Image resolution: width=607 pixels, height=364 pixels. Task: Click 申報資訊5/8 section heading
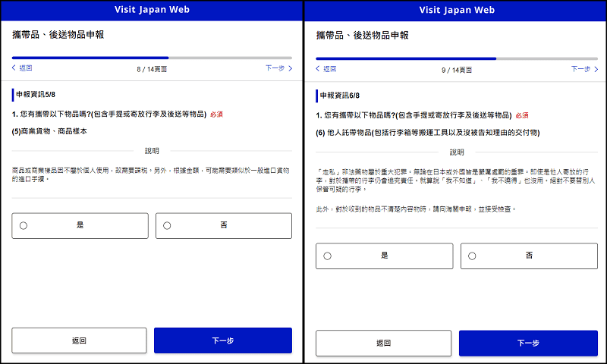click(36, 94)
